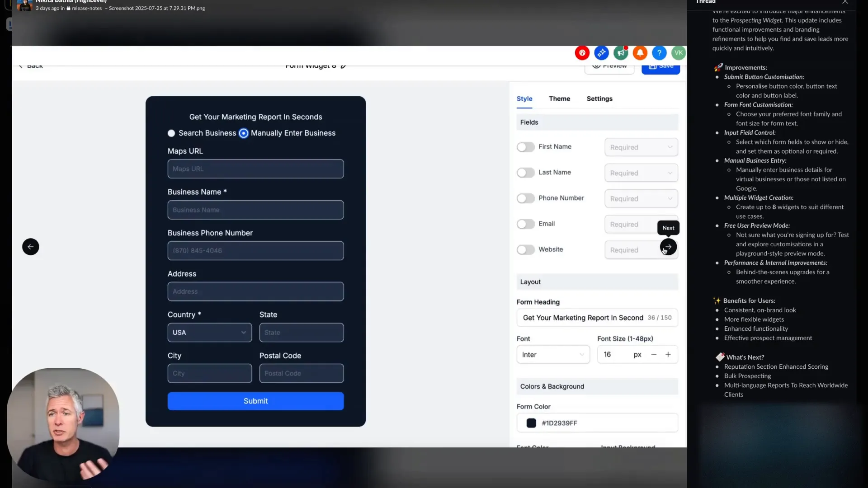
Task: Click the State input field
Action: coord(302,333)
